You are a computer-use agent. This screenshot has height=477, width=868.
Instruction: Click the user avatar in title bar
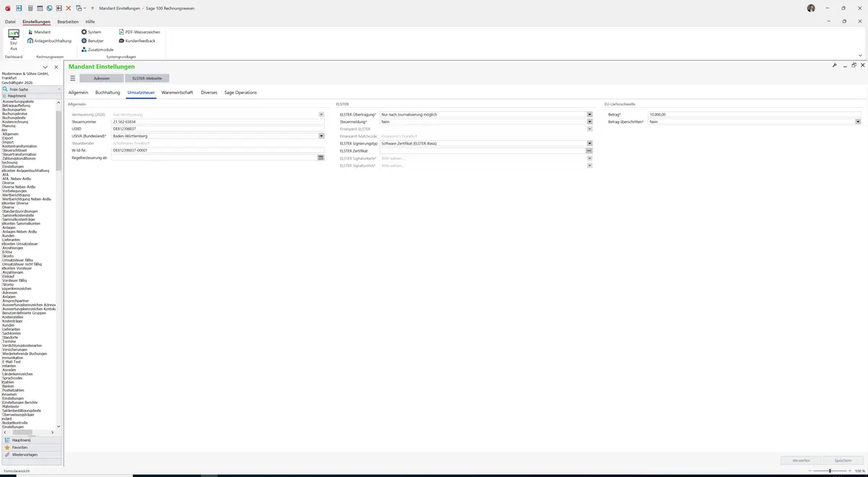811,8
